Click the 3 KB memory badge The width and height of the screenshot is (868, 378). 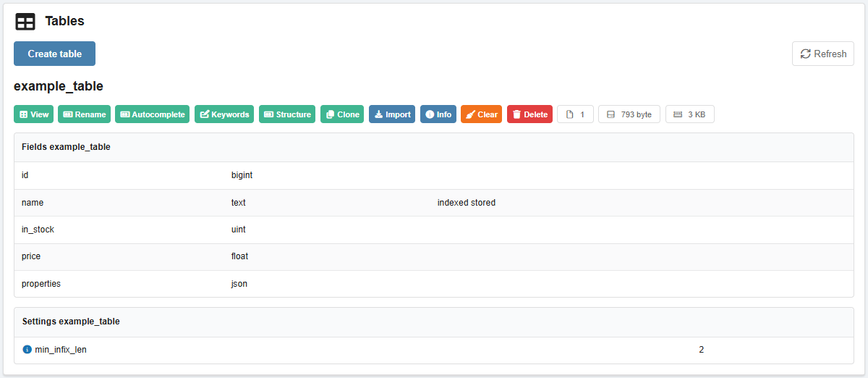[x=689, y=114]
